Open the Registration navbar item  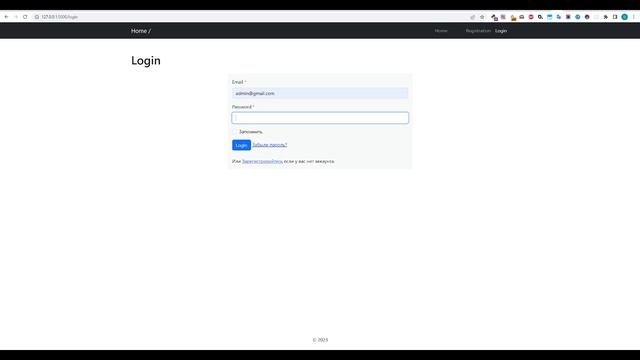(478, 31)
